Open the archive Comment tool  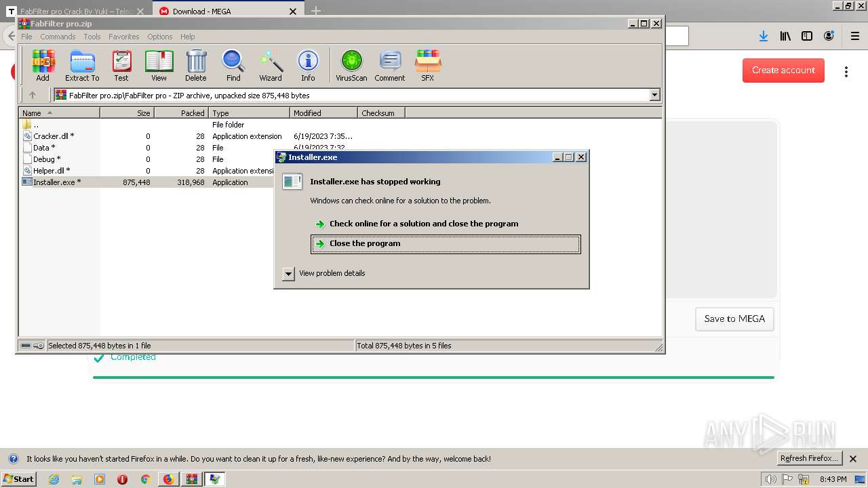pyautogui.click(x=390, y=66)
